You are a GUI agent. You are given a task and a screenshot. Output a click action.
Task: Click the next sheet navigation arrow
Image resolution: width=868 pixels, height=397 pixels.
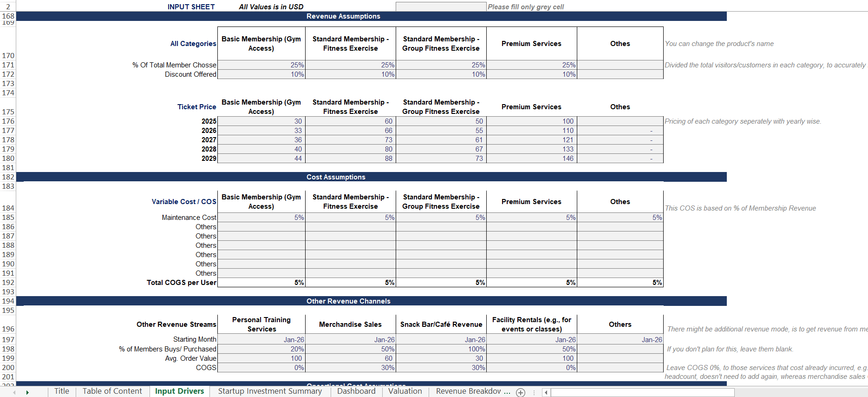(x=27, y=392)
